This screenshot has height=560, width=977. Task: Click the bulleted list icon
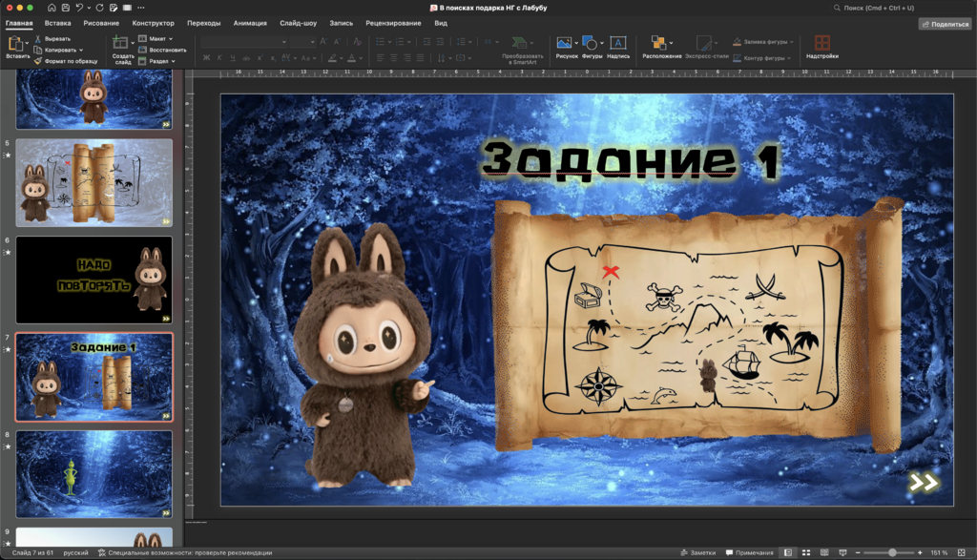tap(380, 42)
